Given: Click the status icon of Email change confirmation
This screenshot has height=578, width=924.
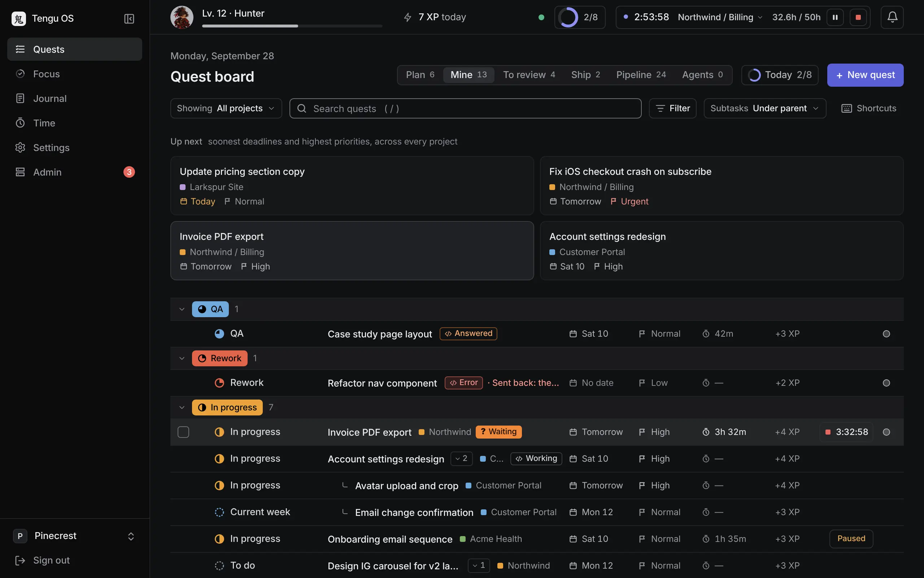Looking at the screenshot, I should (x=219, y=512).
